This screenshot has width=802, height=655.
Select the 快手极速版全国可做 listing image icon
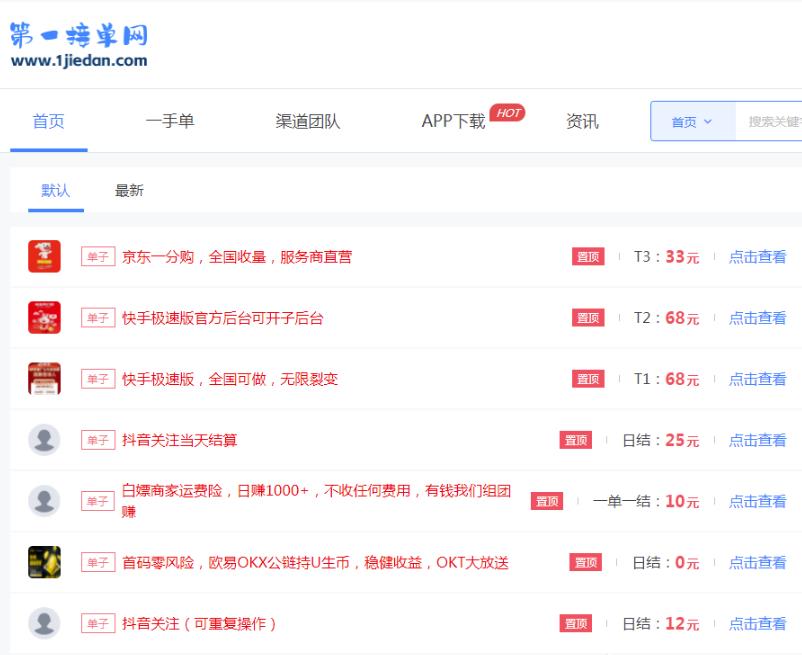43,378
